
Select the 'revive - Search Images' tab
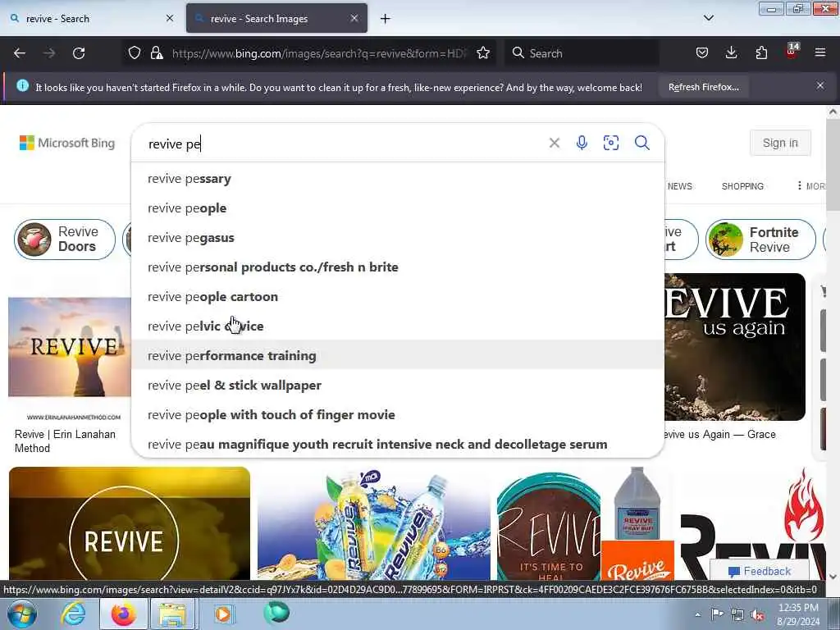point(276,18)
